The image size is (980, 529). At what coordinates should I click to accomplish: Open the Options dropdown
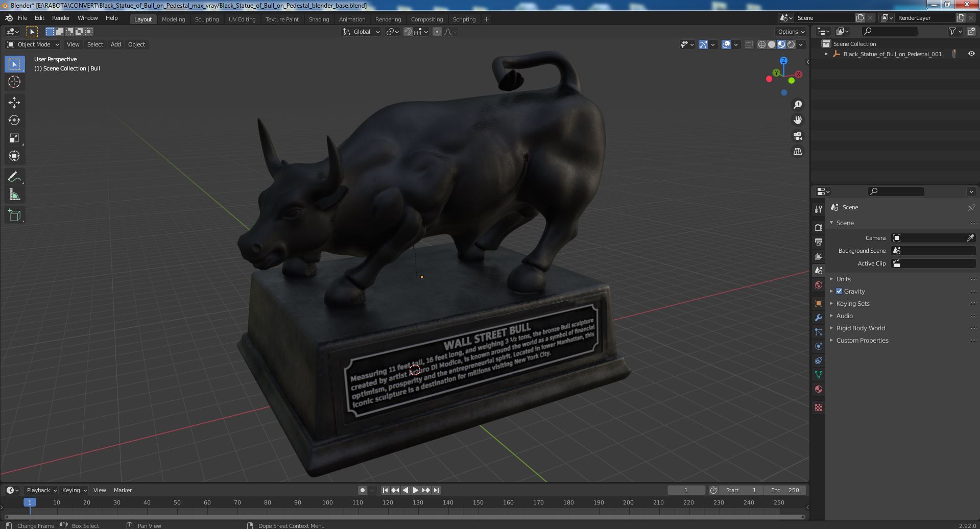click(792, 32)
